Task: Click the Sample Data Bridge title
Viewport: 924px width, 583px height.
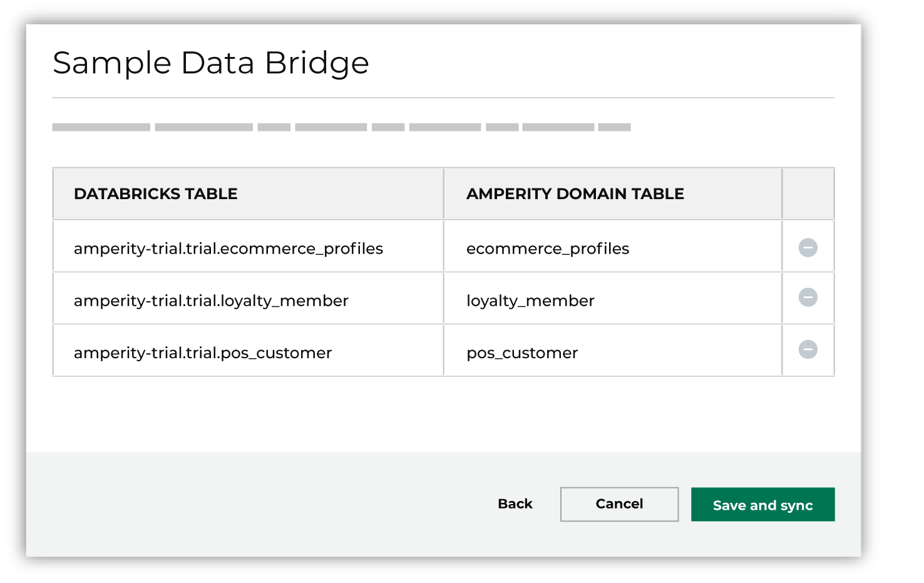Action: (210, 63)
